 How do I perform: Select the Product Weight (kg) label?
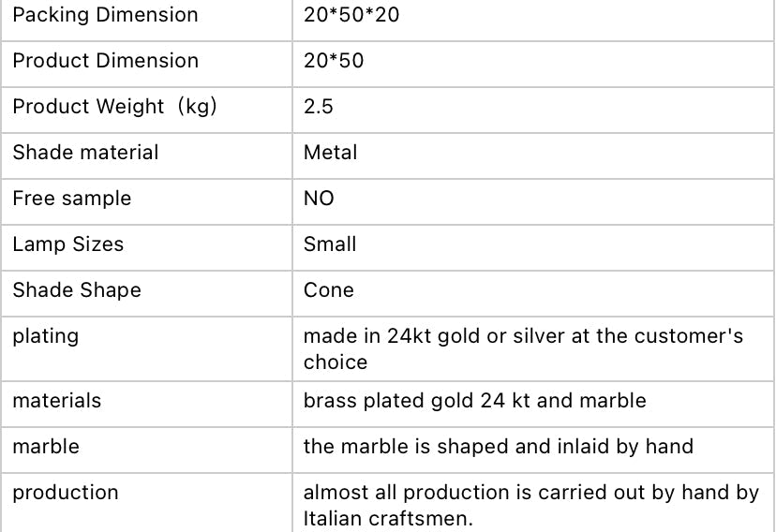point(114,107)
